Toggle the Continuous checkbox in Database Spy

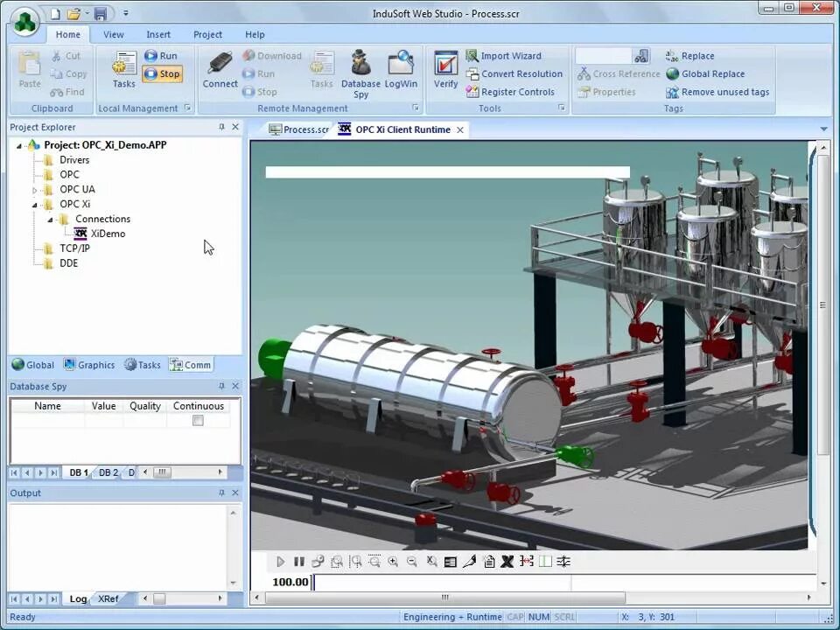tap(199, 421)
